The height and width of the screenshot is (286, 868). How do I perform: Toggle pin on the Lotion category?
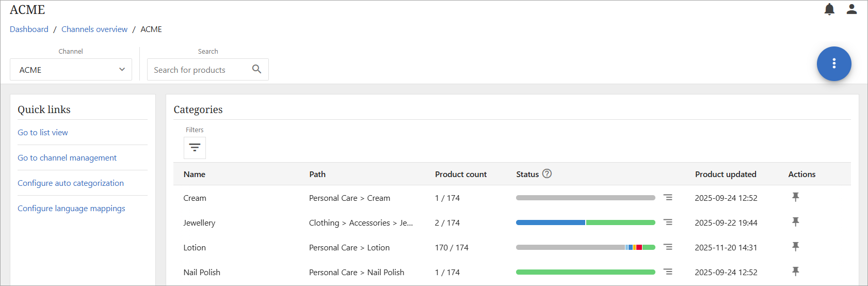[795, 247]
